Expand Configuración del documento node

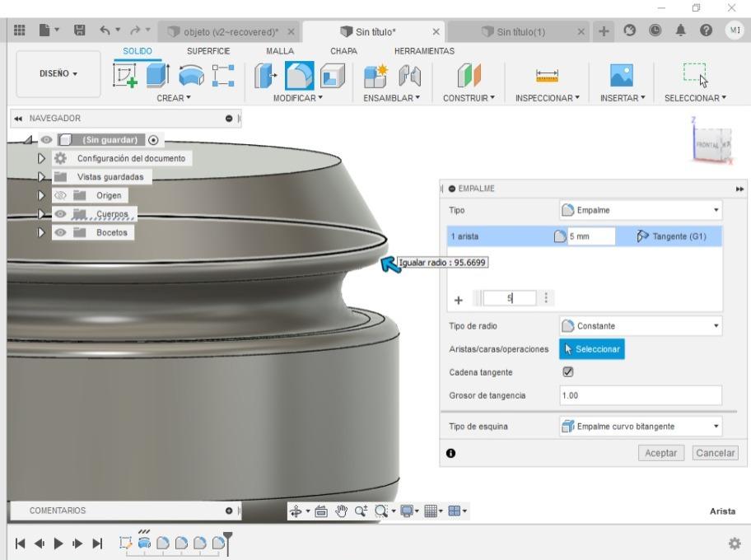[x=41, y=158]
